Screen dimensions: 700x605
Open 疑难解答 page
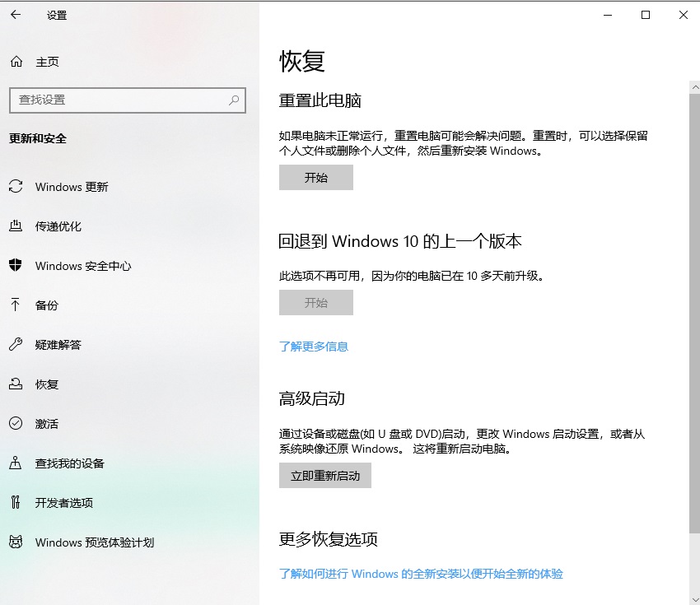58,344
